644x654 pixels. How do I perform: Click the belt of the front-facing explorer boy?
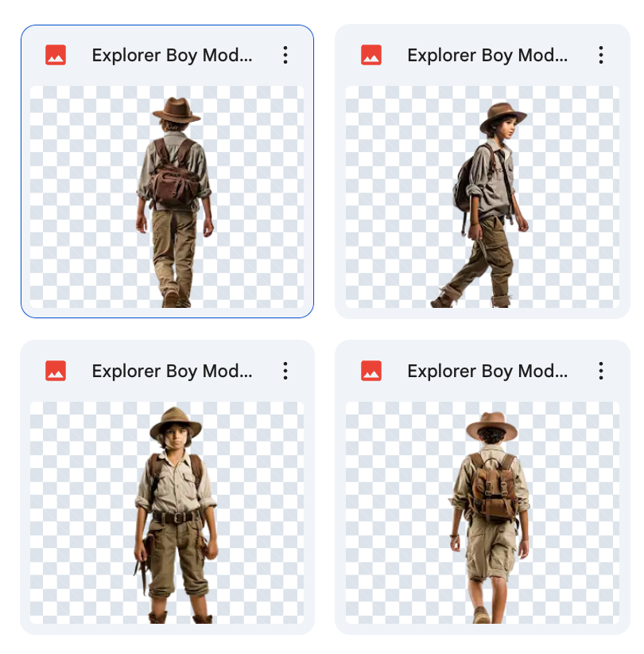point(175,517)
